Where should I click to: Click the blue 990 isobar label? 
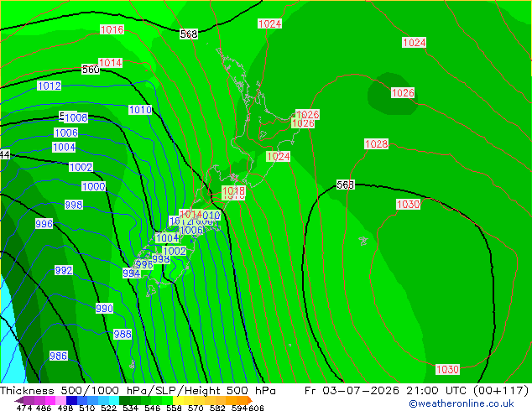(x=104, y=309)
